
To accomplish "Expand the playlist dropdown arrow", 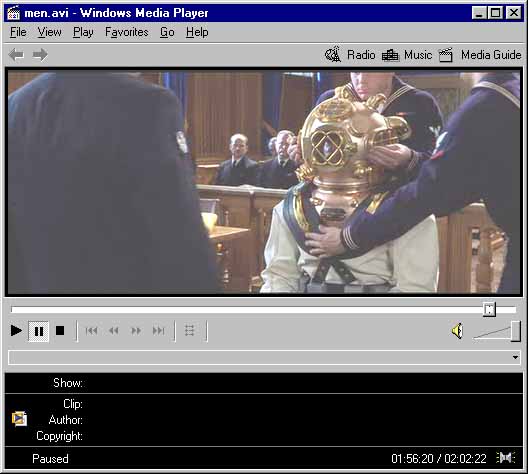I will (x=515, y=357).
